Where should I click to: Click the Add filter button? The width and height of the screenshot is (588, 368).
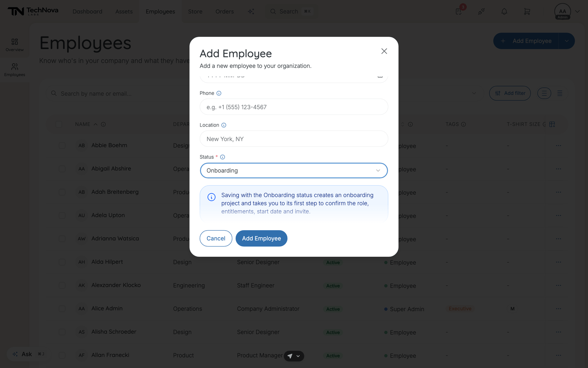[x=510, y=93]
